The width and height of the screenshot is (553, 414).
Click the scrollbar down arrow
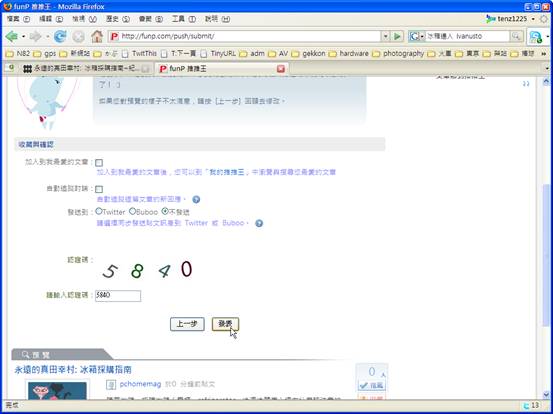[x=546, y=394]
